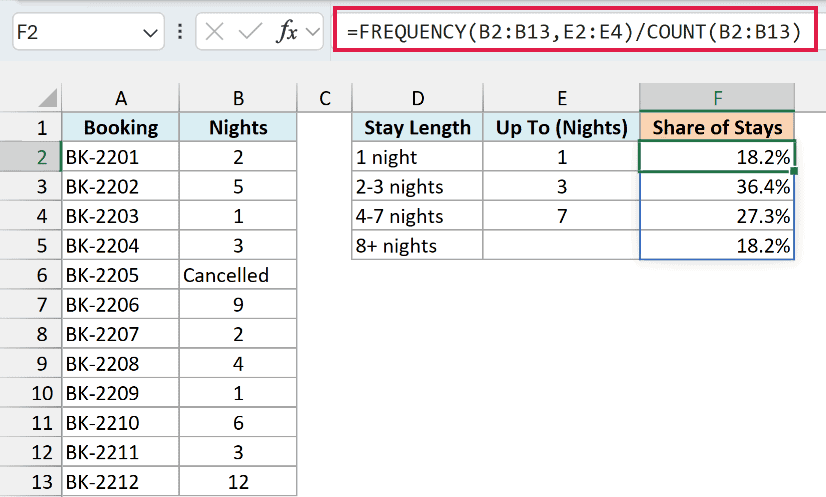Select cell BK-2208
The image size is (826, 497).
(x=121, y=364)
